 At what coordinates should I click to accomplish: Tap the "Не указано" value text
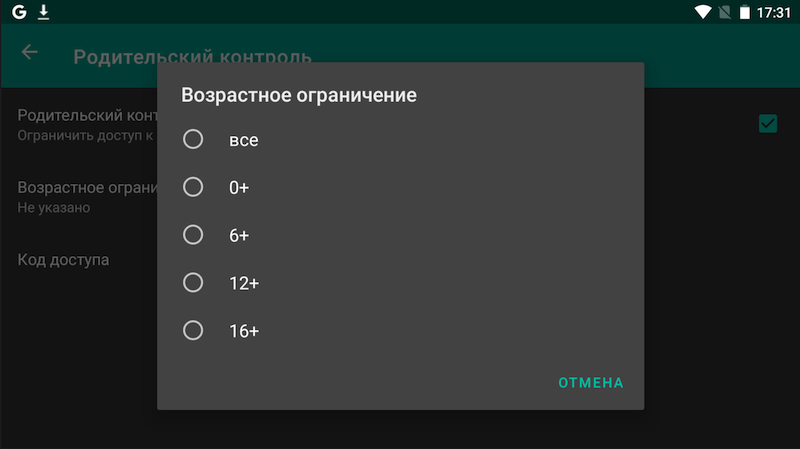[54, 208]
